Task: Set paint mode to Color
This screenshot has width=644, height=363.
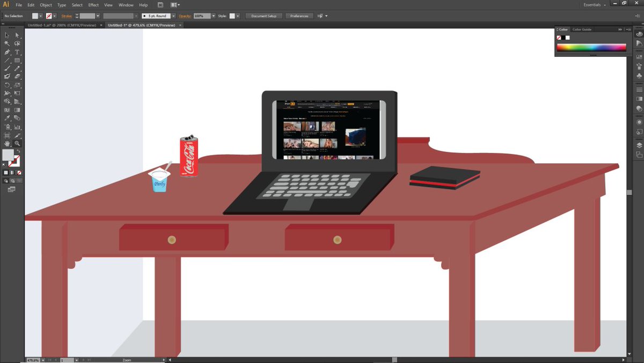Action: (5, 172)
